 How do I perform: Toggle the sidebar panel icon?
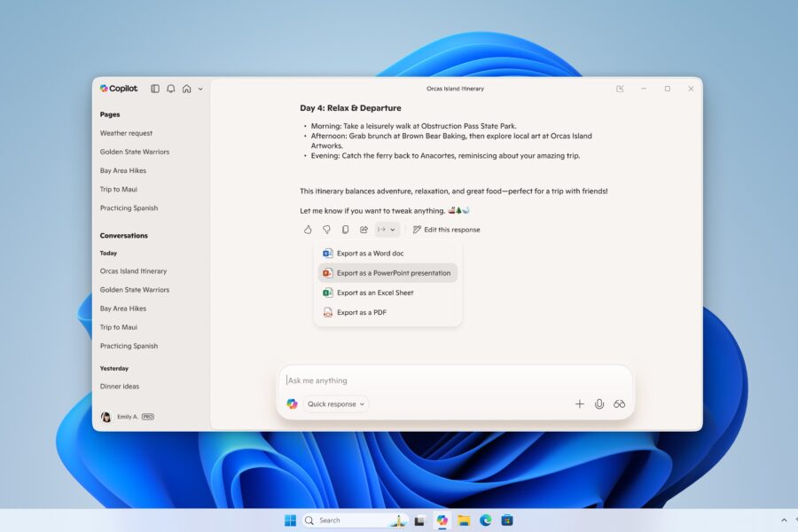pyautogui.click(x=155, y=89)
